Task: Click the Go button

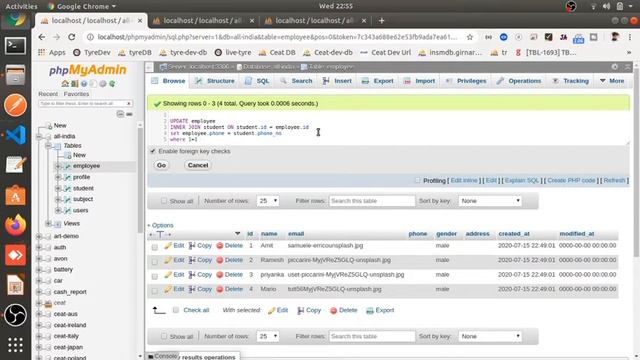Action: point(161,165)
